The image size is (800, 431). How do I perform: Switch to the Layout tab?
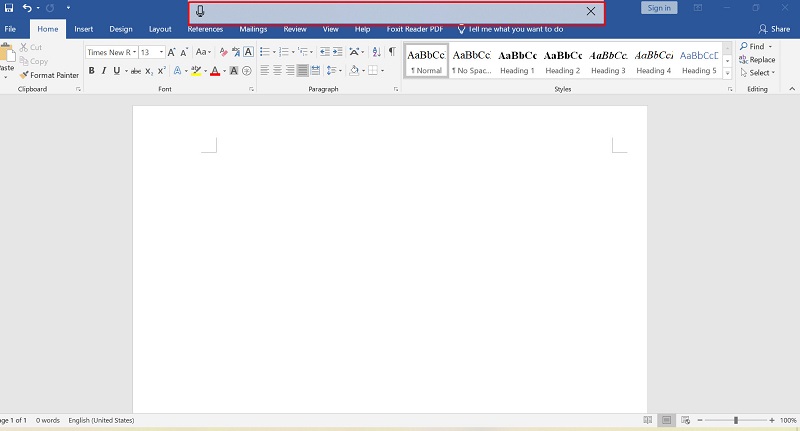160,29
